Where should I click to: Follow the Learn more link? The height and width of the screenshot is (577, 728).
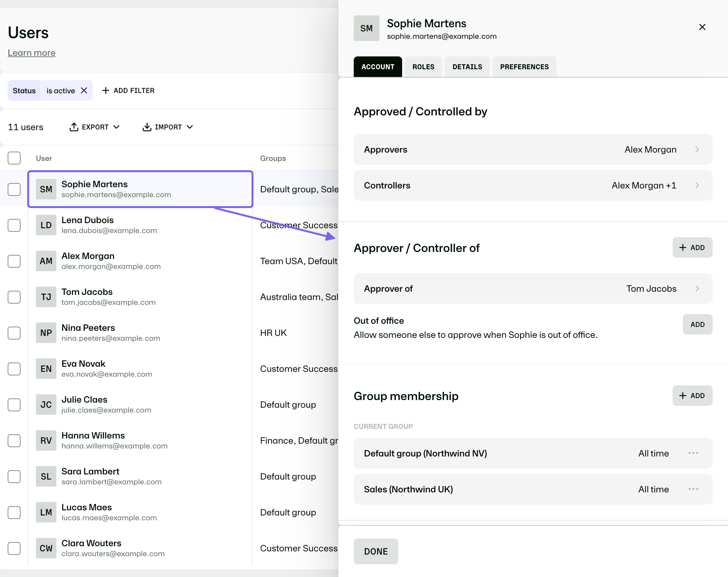(32, 53)
